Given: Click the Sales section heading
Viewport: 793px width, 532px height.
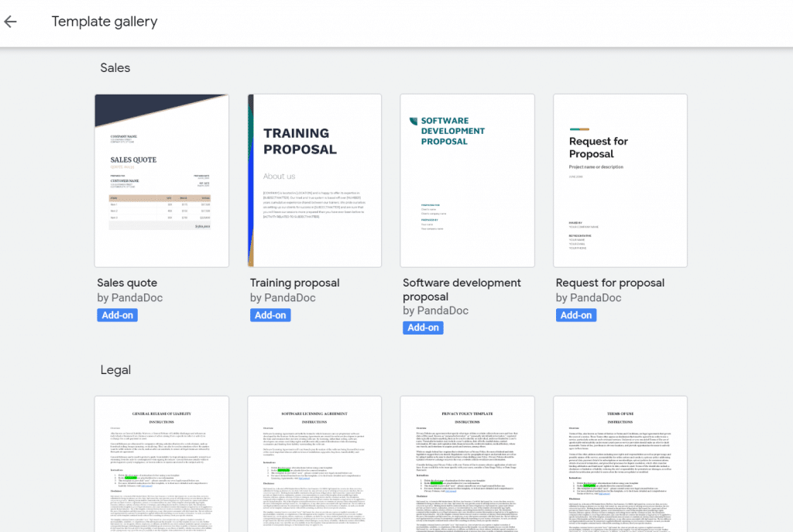Looking at the screenshot, I should click(x=115, y=68).
